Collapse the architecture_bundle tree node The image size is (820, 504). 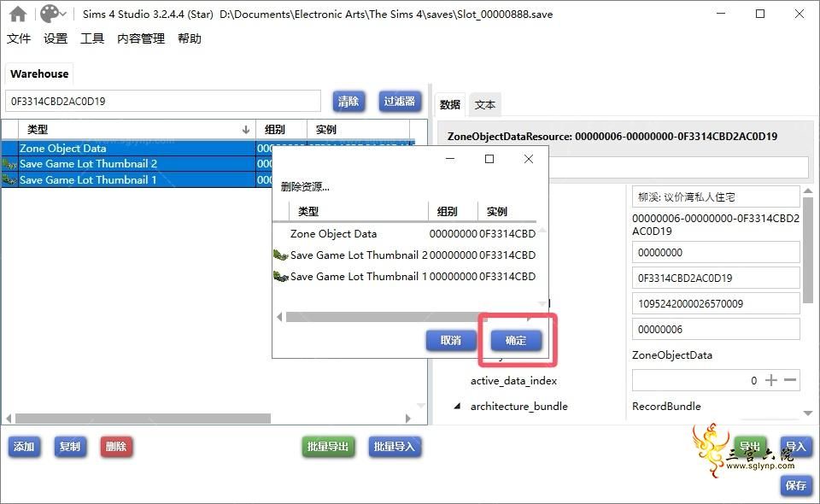pos(458,407)
